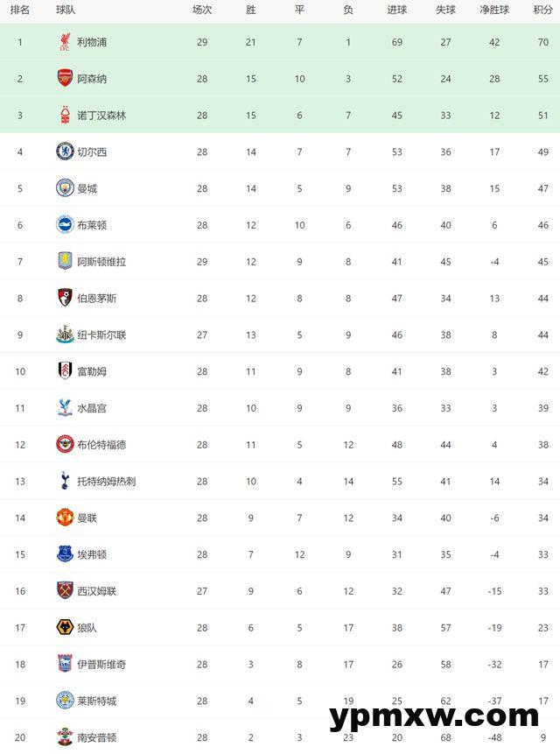Viewport: 560px width, 754px height.
Task: Open the 水晶宫 team link
Action: 92,408
